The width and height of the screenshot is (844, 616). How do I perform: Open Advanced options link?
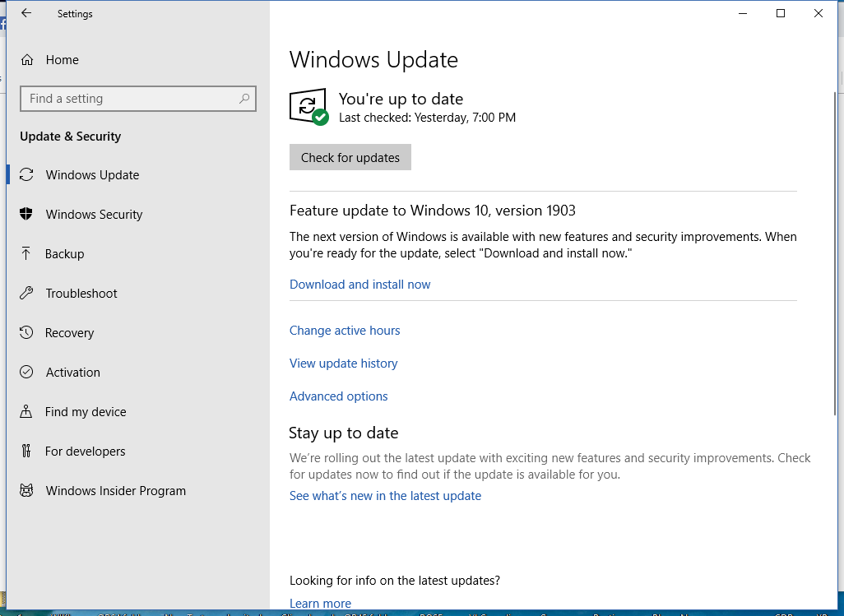[x=339, y=396]
